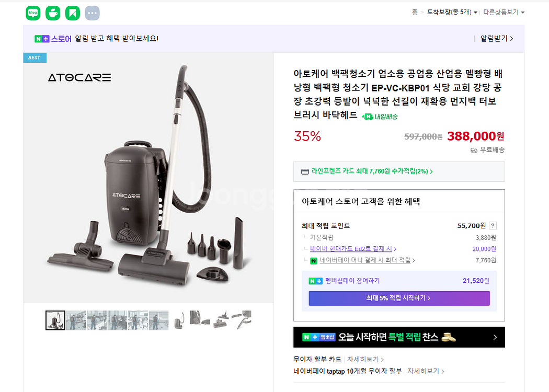Screen dimensions: 549x392
Task: Share product to Naver Blog
Action: [33, 13]
